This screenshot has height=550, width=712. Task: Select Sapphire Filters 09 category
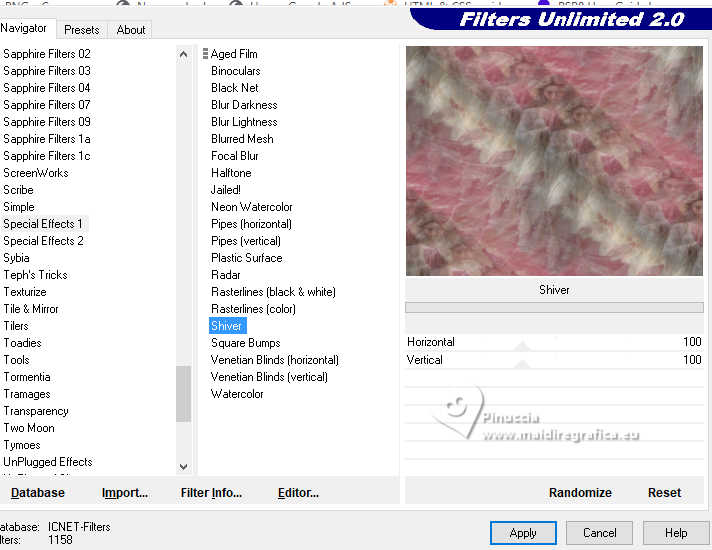[47, 122]
